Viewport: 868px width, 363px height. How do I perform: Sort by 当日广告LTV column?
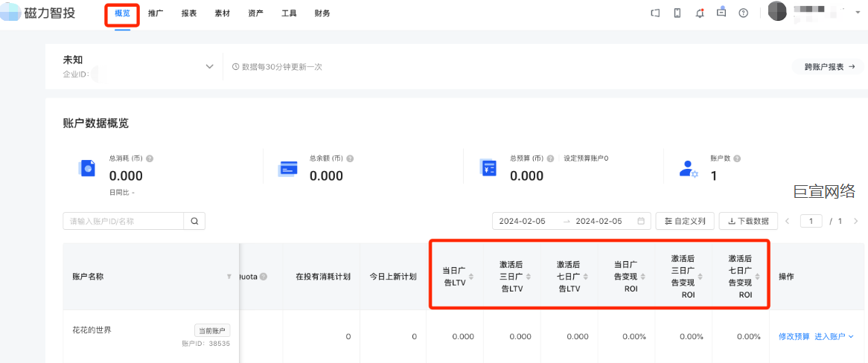tap(470, 276)
